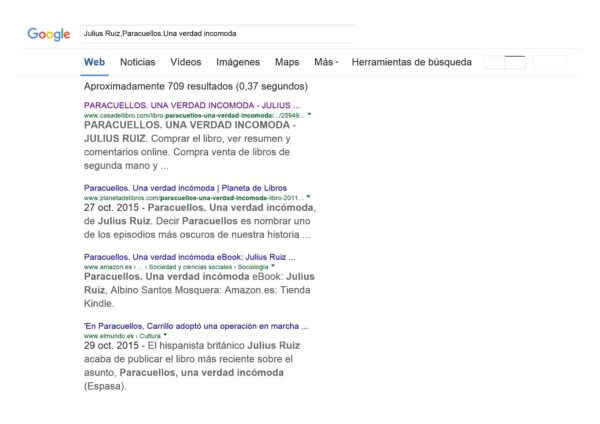This screenshot has height=424, width=600.
Task: Click the www.casadellibro.com green URL text
Action: (194, 115)
